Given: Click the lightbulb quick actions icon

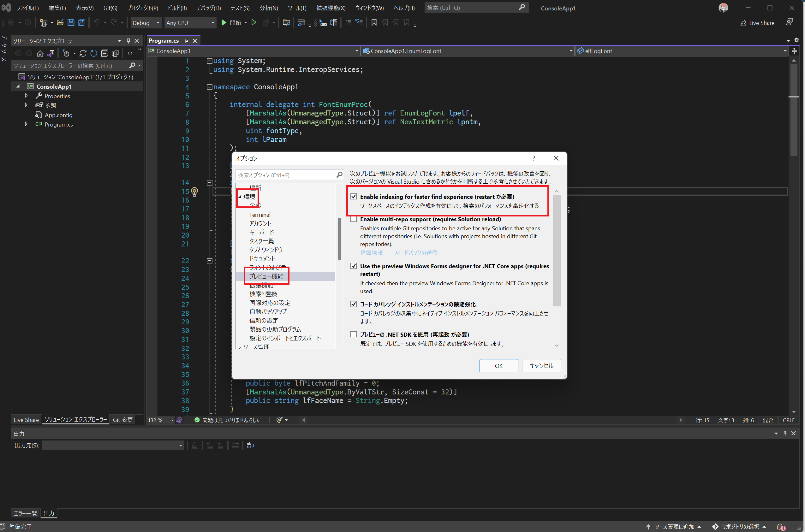Looking at the screenshot, I should pyautogui.click(x=194, y=192).
